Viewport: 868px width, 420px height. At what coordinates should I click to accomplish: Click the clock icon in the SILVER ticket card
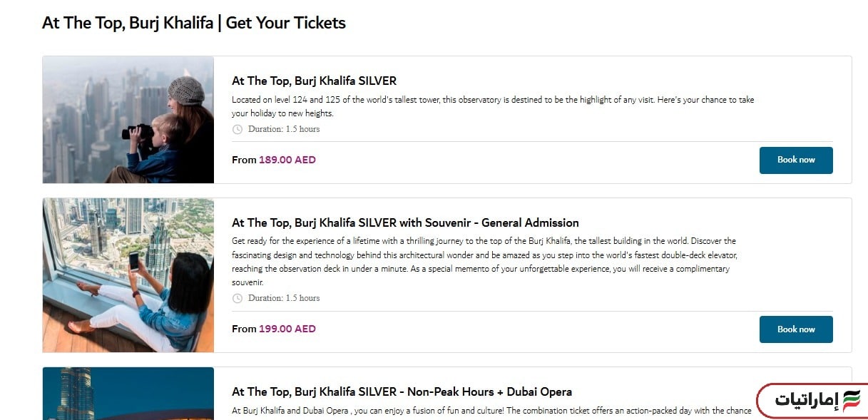click(238, 129)
